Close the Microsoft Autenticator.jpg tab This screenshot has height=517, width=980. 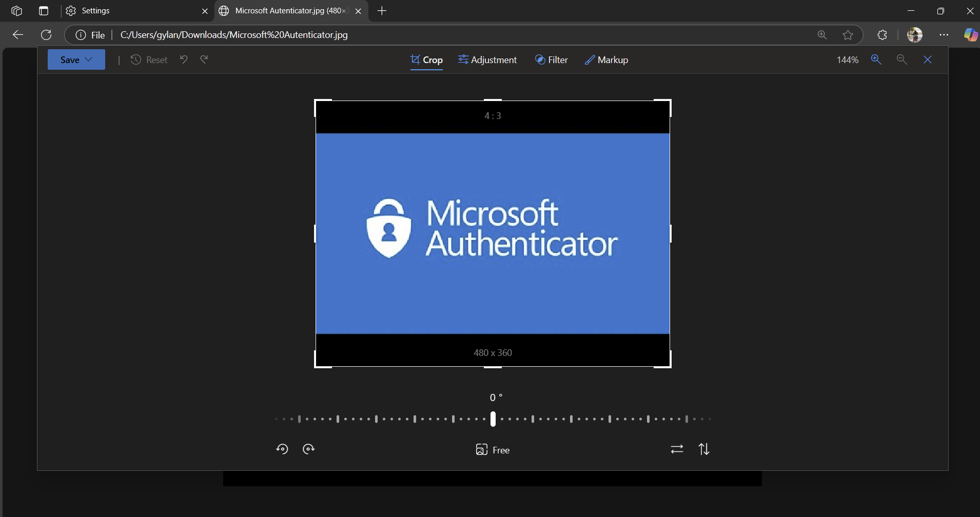(x=358, y=11)
